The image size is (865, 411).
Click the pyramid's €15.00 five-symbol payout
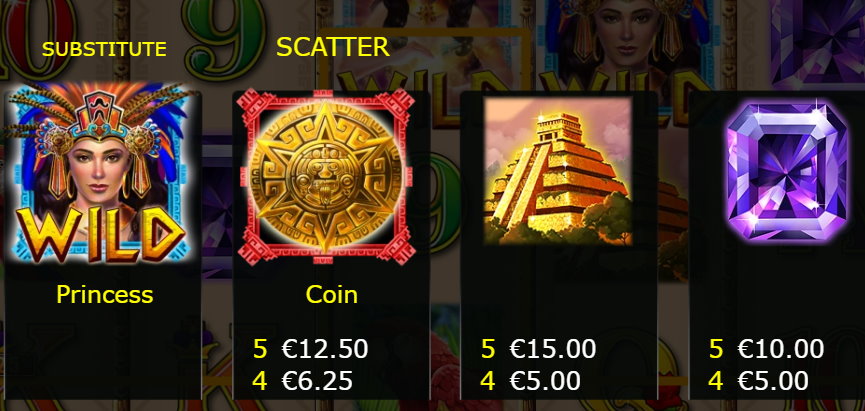(x=553, y=349)
